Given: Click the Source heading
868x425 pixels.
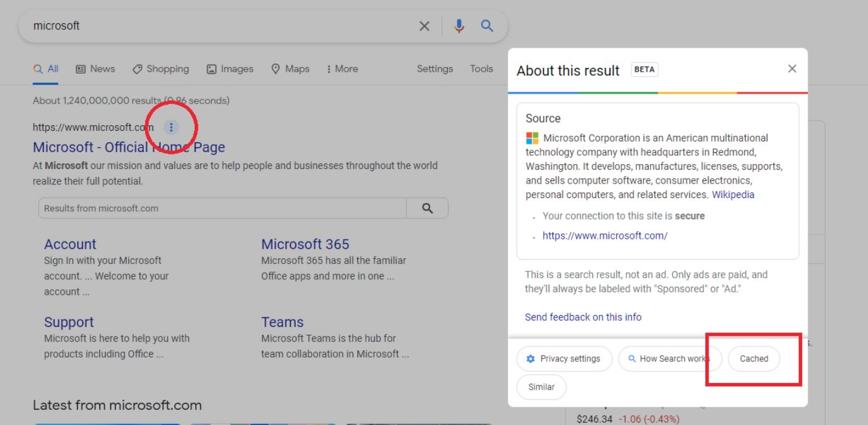Looking at the screenshot, I should click(x=543, y=118).
